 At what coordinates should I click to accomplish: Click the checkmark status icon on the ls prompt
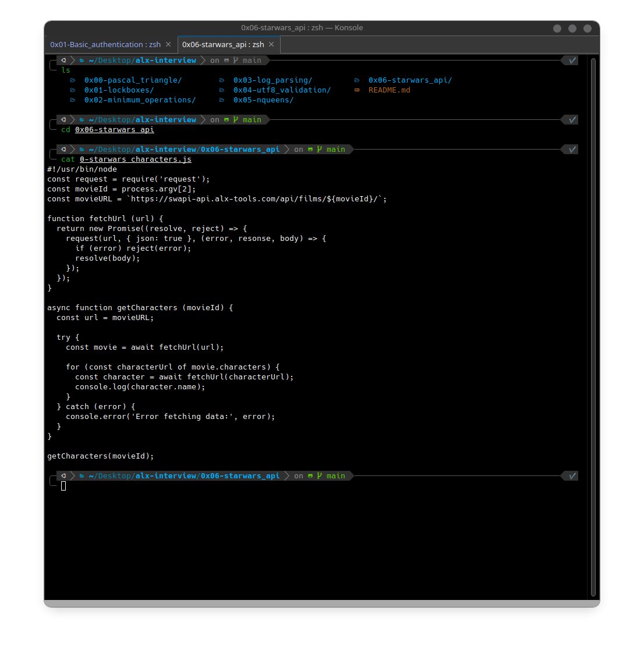click(572, 61)
